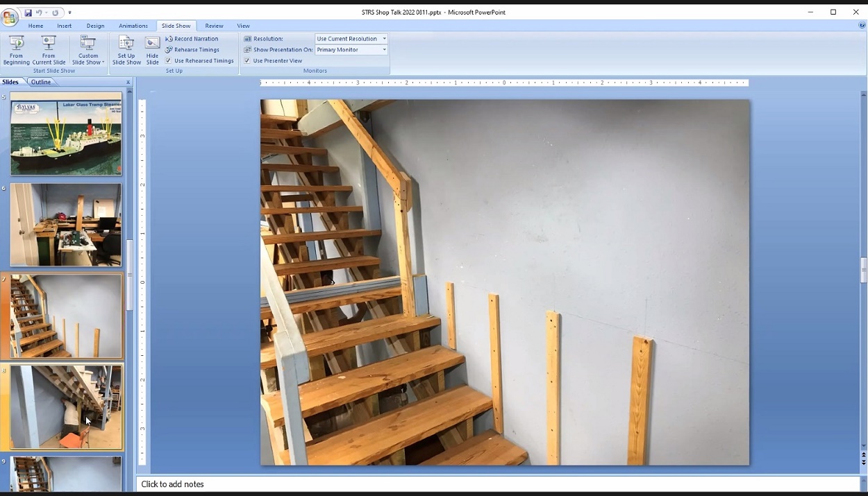Open the Office button menu
Viewport: 868px width, 496px height.
[x=10, y=17]
